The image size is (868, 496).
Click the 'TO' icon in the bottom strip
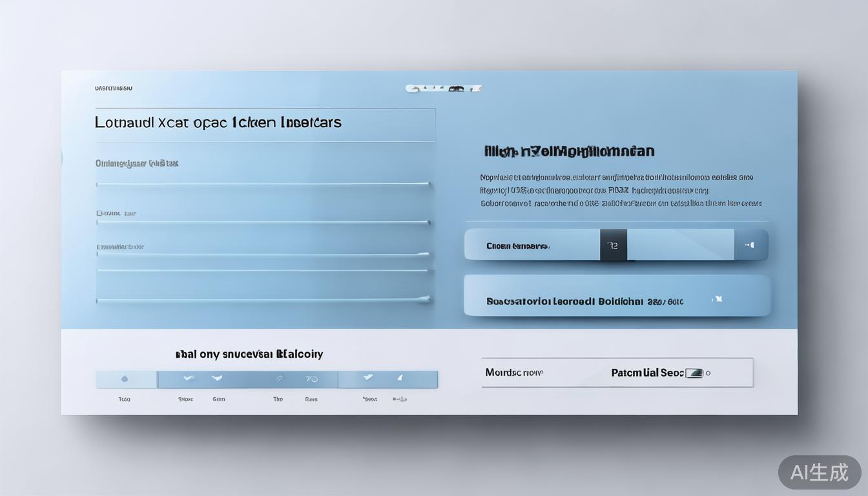[311, 379]
